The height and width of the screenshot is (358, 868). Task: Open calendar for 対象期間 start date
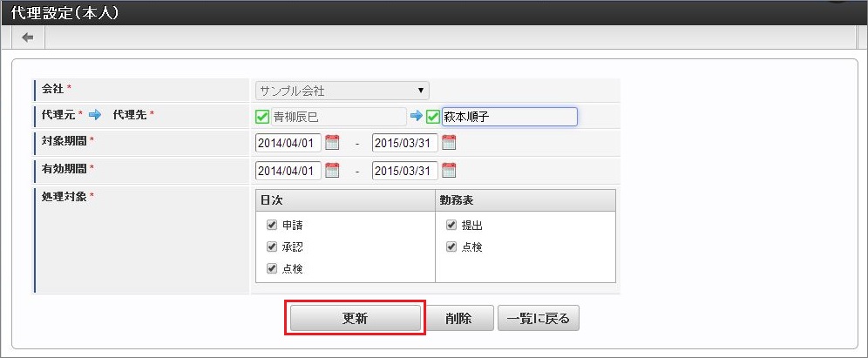(332, 143)
